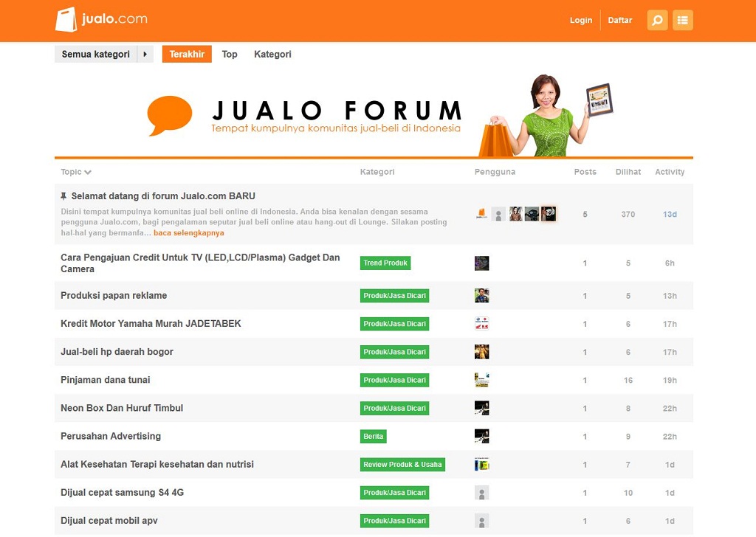
Task: Open user avatar for Perusahan Advertising
Action: (x=481, y=437)
